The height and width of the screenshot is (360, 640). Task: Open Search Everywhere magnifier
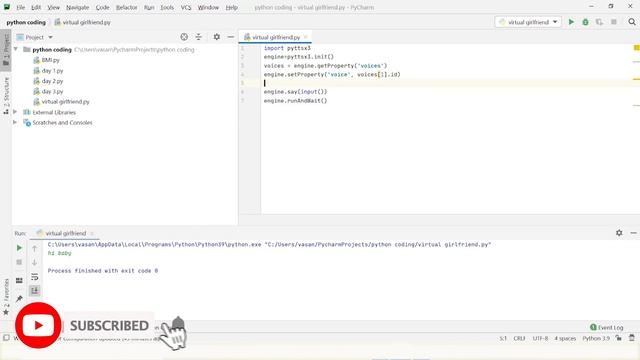tap(632, 22)
